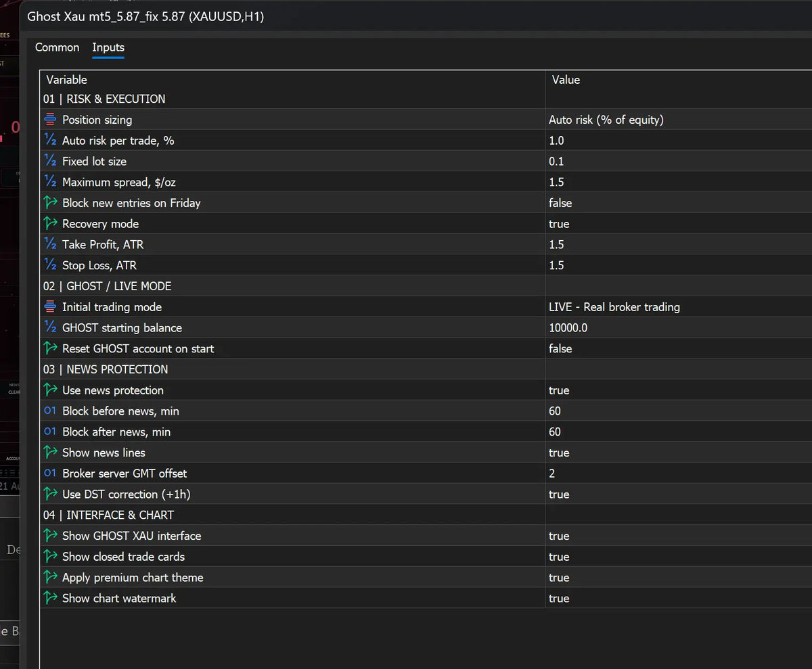Select the 02 | GHOST / LIVE MODE section row

(426, 286)
